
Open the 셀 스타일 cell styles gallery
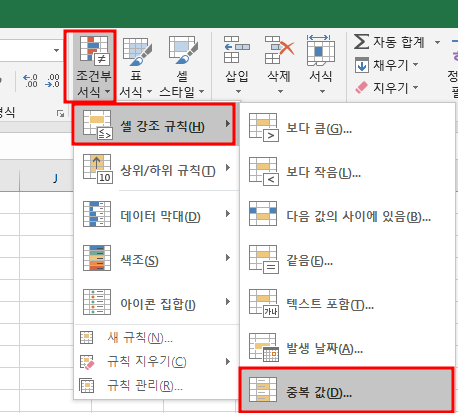(x=182, y=66)
